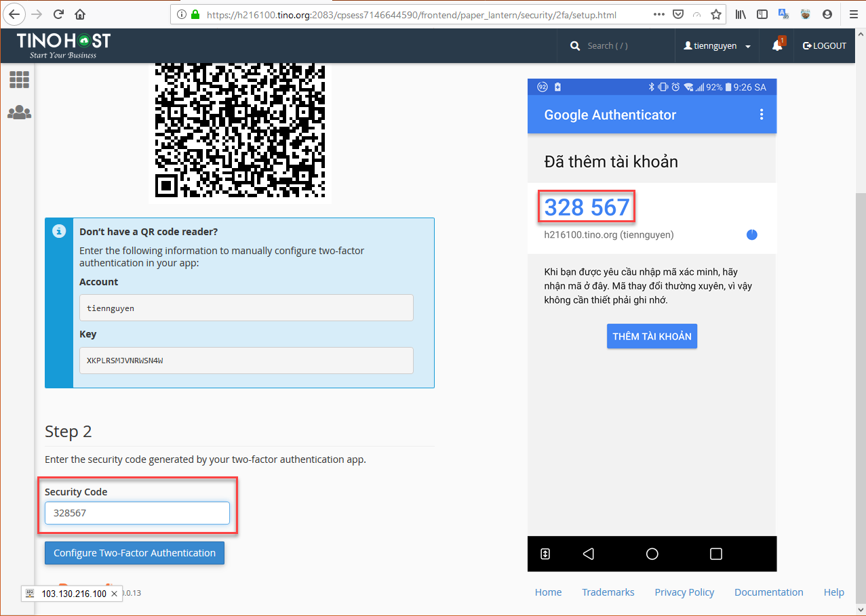
Task: Expand the tiennguyen user dropdown
Action: (x=717, y=46)
